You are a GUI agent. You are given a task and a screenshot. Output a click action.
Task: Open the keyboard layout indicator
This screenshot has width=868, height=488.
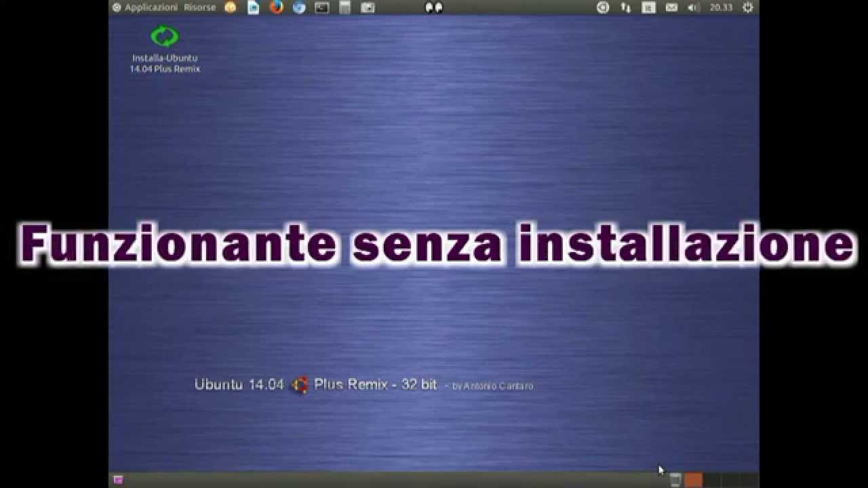pos(648,7)
